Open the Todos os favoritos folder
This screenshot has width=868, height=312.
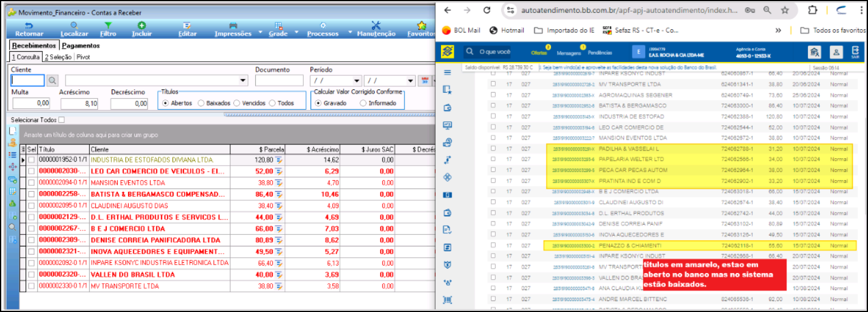coord(833,30)
